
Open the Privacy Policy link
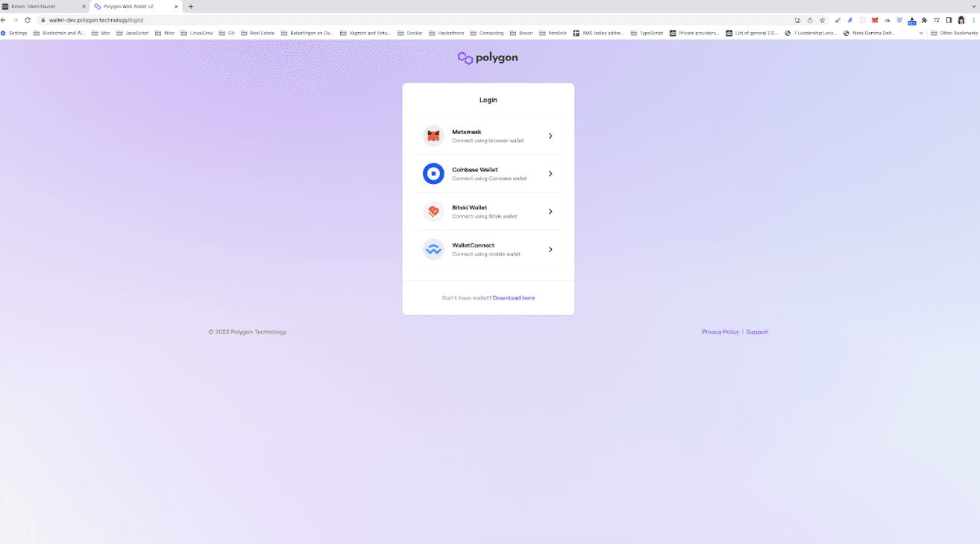tap(720, 332)
